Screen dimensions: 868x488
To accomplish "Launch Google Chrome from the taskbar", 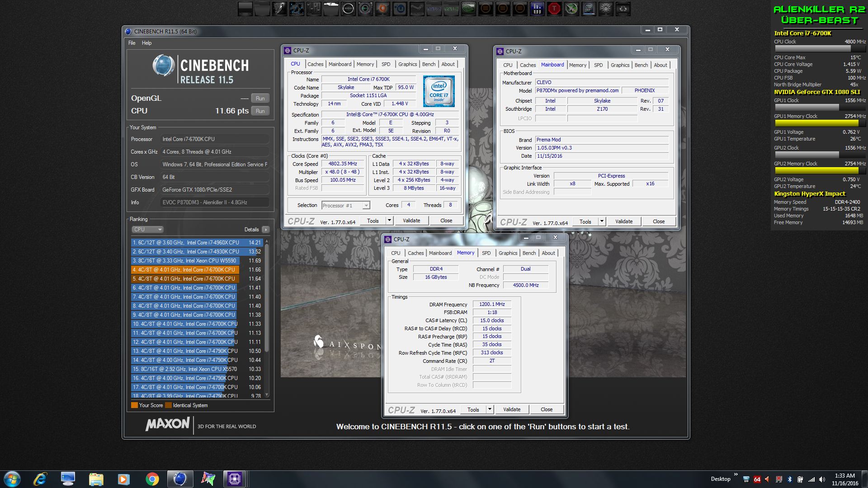I will 152,479.
